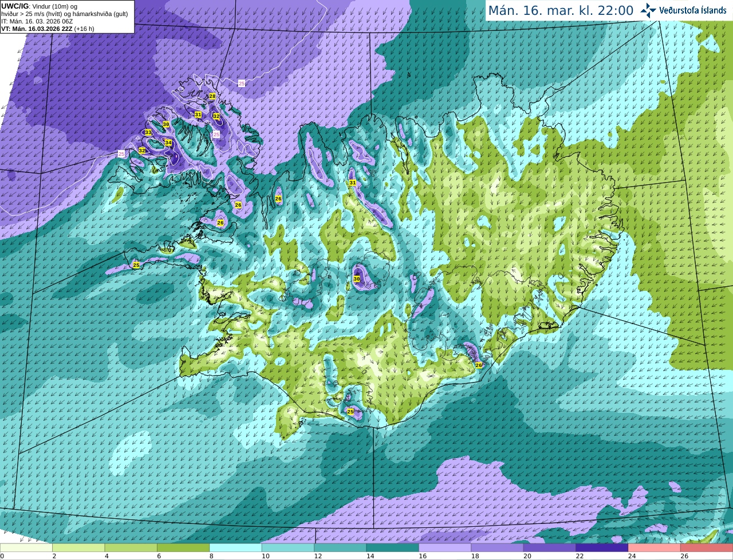The image size is (733, 560).
Task: Click the legend tick label 12
Action: (317, 556)
